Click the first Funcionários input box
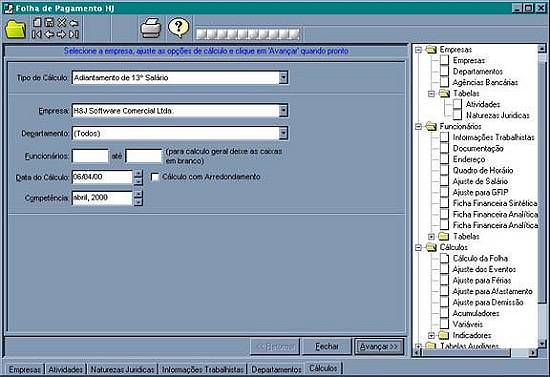The image size is (550, 377). [x=90, y=156]
